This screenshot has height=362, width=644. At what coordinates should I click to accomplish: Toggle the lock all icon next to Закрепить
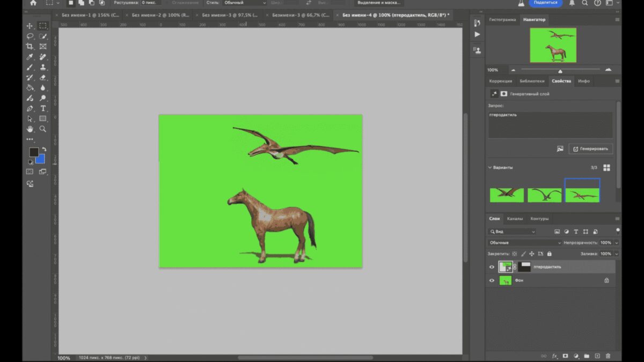point(550,254)
